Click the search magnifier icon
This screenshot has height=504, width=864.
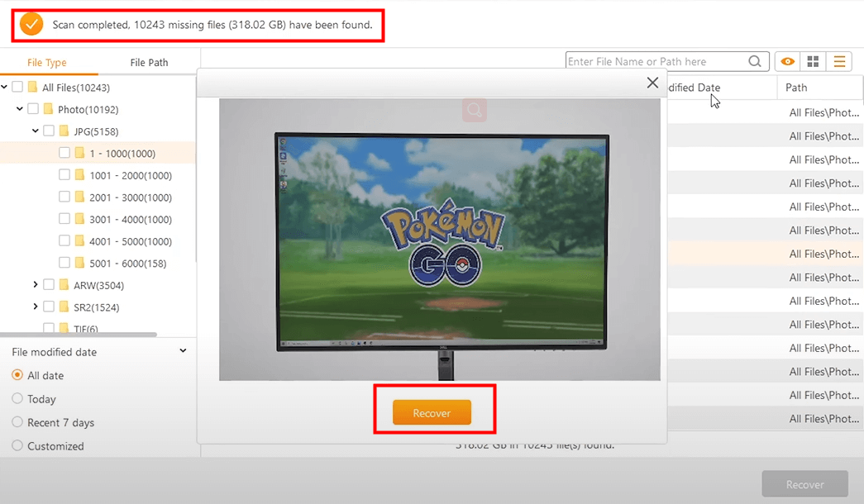(x=754, y=60)
